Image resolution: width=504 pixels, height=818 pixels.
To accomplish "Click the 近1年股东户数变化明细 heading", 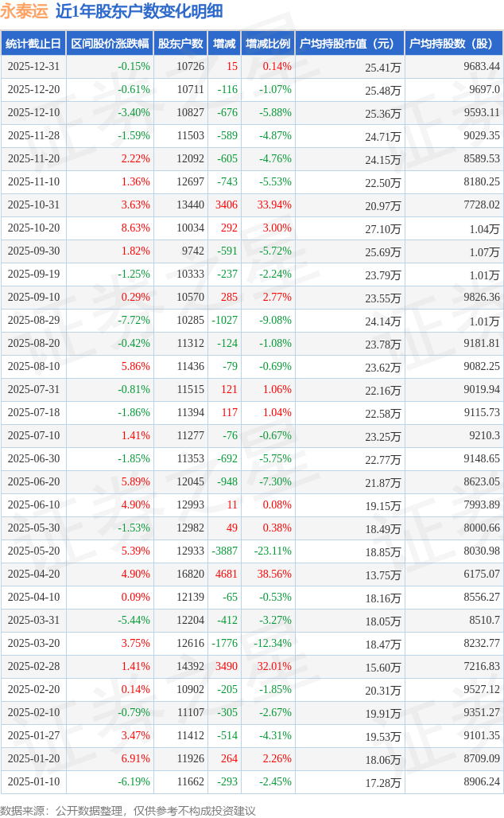I will coord(139,11).
